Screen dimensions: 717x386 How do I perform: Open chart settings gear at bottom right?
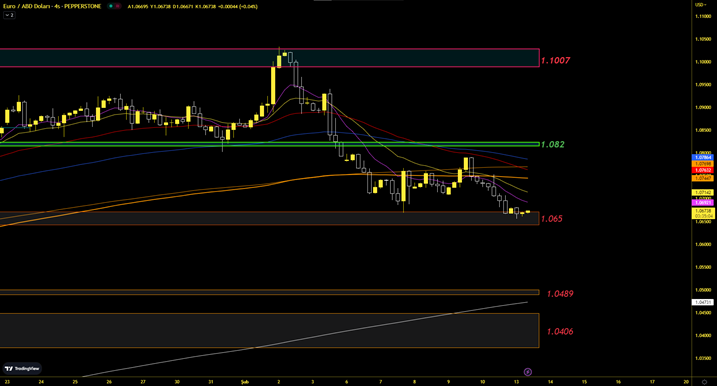[704, 382]
